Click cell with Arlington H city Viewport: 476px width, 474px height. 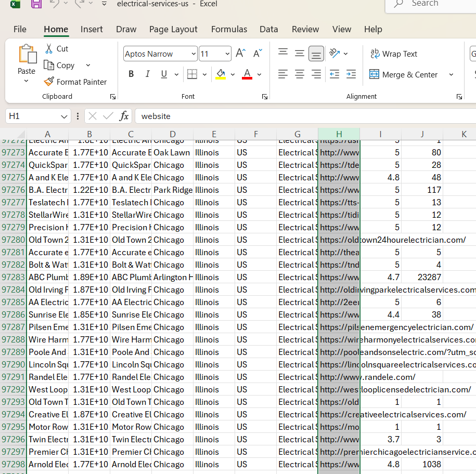pyautogui.click(x=172, y=277)
